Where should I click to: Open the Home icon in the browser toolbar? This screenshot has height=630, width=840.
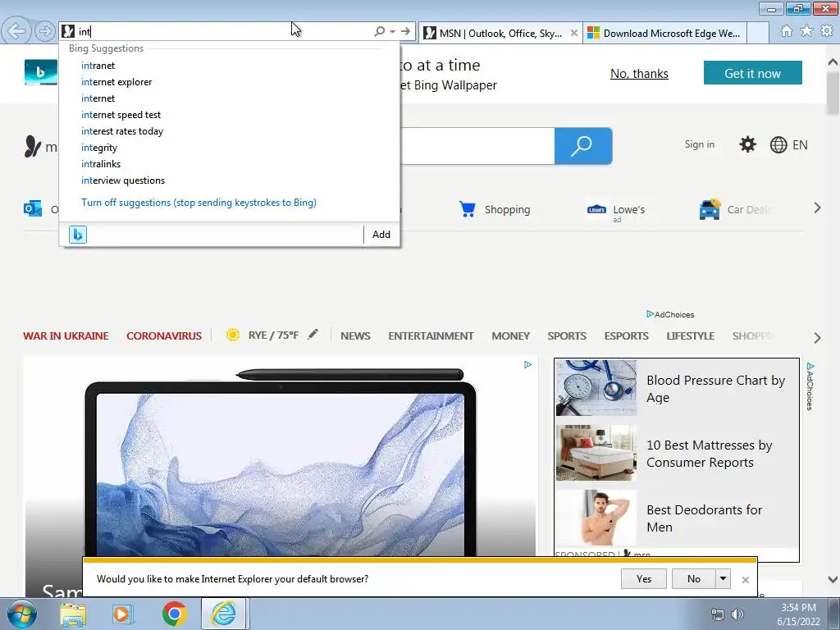pyautogui.click(x=787, y=31)
